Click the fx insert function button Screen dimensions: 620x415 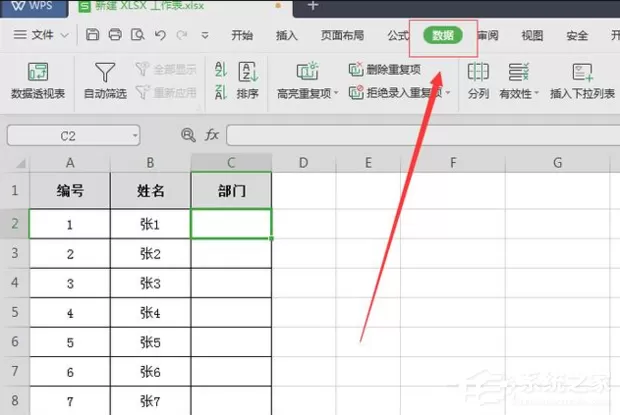pyautogui.click(x=212, y=135)
